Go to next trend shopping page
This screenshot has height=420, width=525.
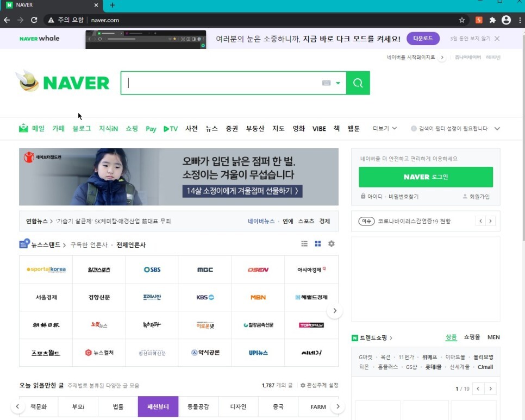coord(491,388)
